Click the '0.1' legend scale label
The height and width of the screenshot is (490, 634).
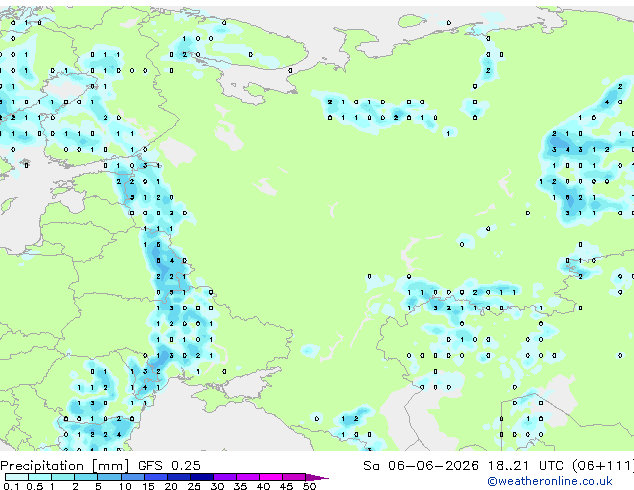point(11,486)
